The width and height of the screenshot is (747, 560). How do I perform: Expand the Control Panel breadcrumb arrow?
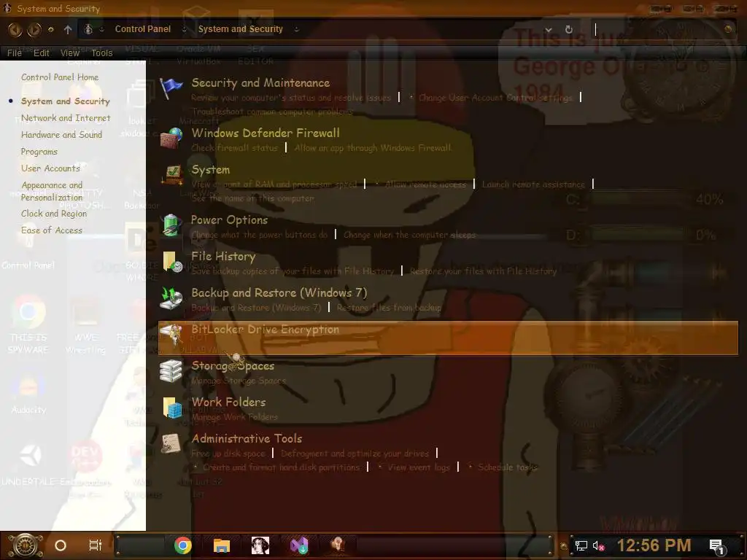point(184,29)
